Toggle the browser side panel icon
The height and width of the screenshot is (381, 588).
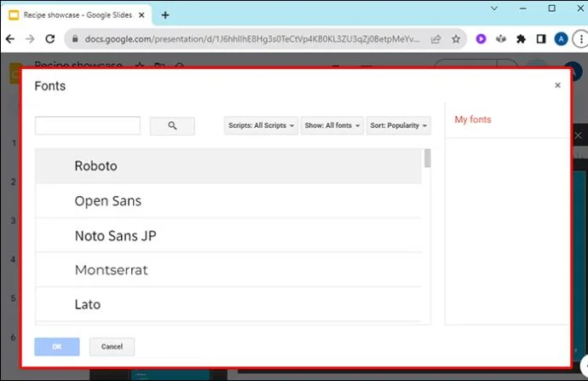[x=541, y=38]
